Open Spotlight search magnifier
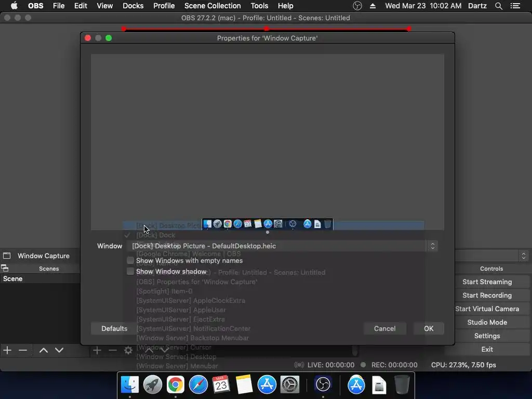This screenshot has width=532, height=399. [498, 6]
